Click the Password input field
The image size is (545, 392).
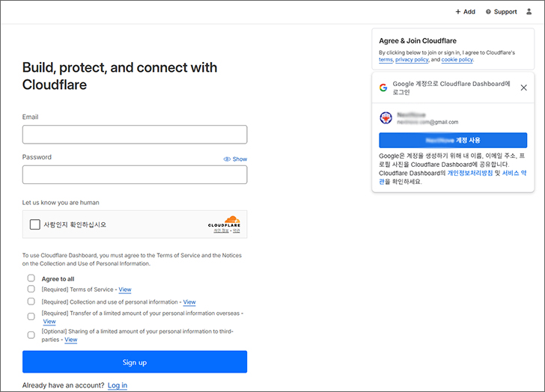(x=135, y=175)
